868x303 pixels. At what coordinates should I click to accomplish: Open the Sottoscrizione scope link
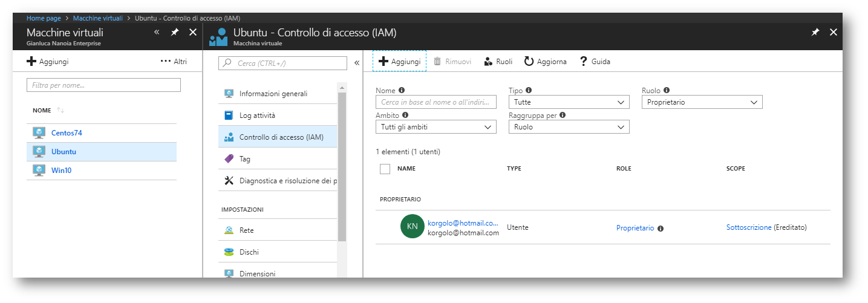[749, 227]
